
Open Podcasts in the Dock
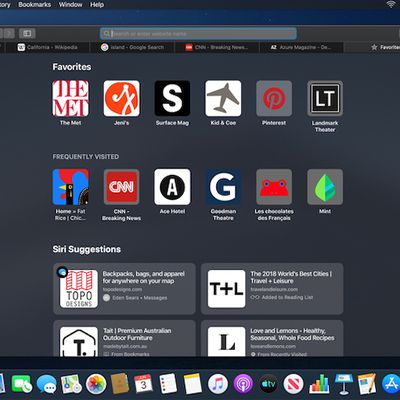point(243,384)
